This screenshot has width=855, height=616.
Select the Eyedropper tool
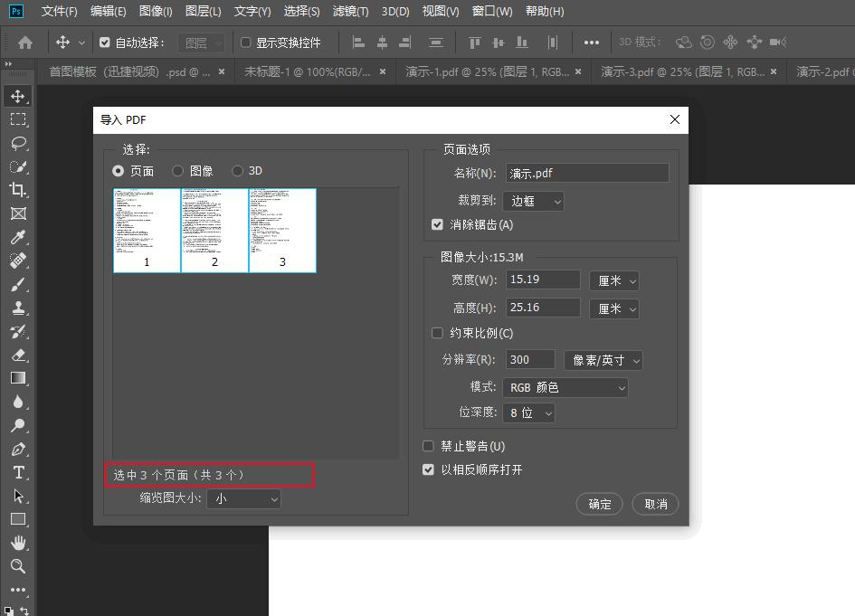[x=18, y=237]
